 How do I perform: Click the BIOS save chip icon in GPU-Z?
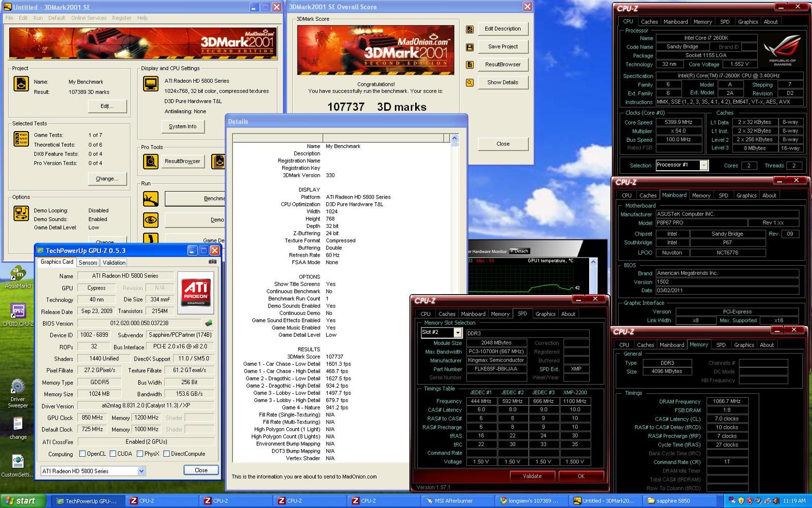click(208, 323)
